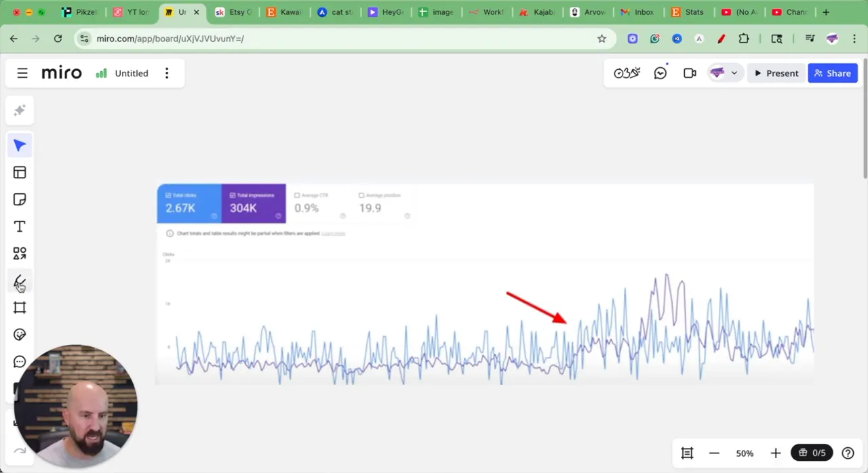Switch to the Inbox browser tab
Screen dimensions: 868x473
coord(637,12)
